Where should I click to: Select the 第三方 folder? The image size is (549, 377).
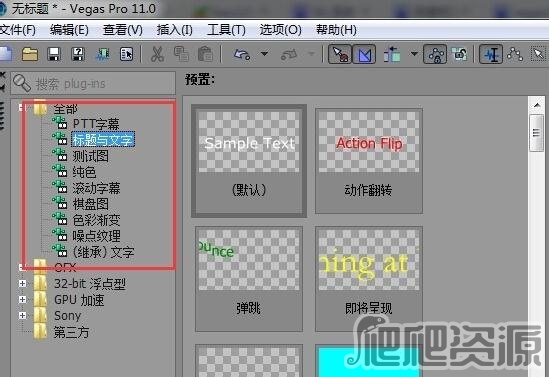click(x=71, y=332)
